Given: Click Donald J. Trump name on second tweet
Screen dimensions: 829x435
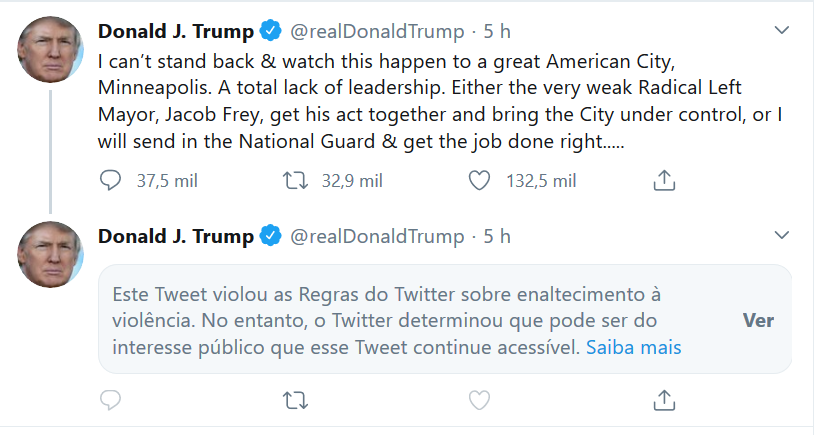Looking at the screenshot, I should click(x=175, y=236).
